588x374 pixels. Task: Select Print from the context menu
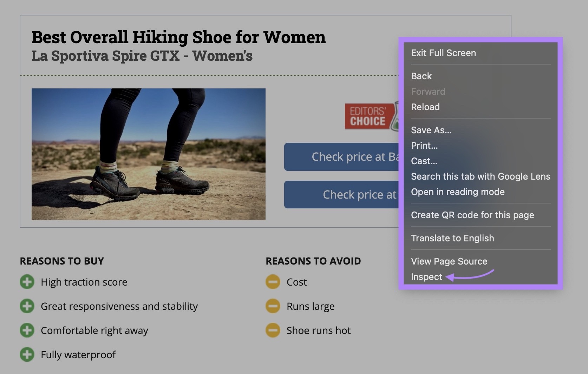coord(424,146)
